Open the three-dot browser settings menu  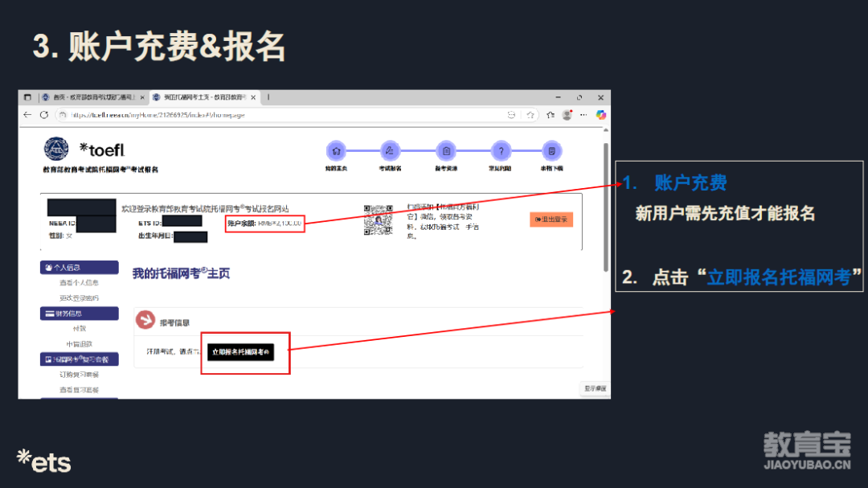583,115
